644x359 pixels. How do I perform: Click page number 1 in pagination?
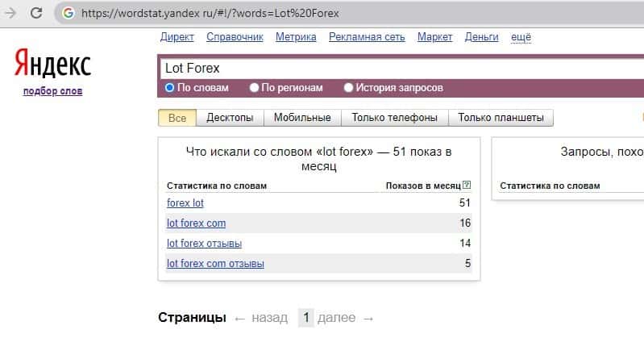click(x=306, y=318)
